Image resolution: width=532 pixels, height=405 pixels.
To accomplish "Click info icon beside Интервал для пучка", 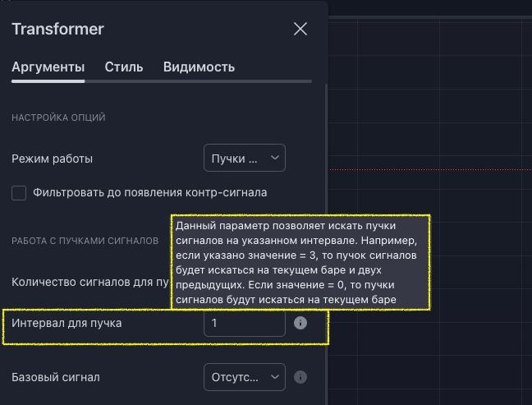I will pos(300,323).
